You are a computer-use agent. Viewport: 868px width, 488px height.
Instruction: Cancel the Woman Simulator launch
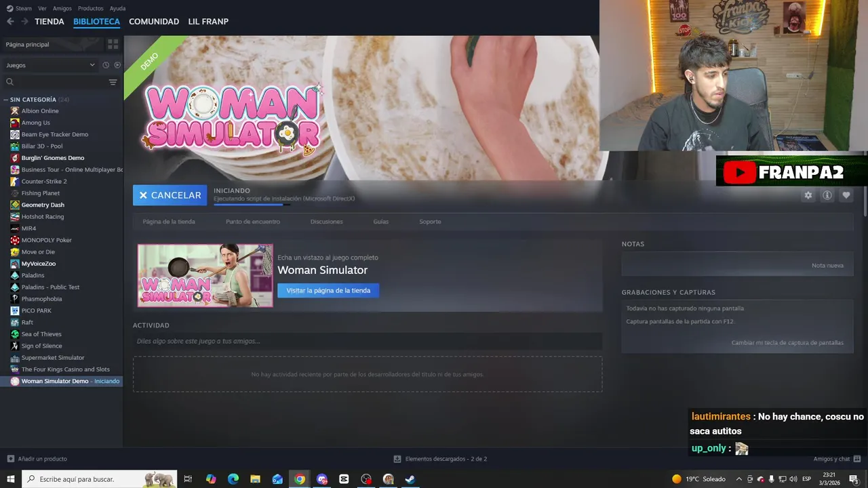[170, 195]
